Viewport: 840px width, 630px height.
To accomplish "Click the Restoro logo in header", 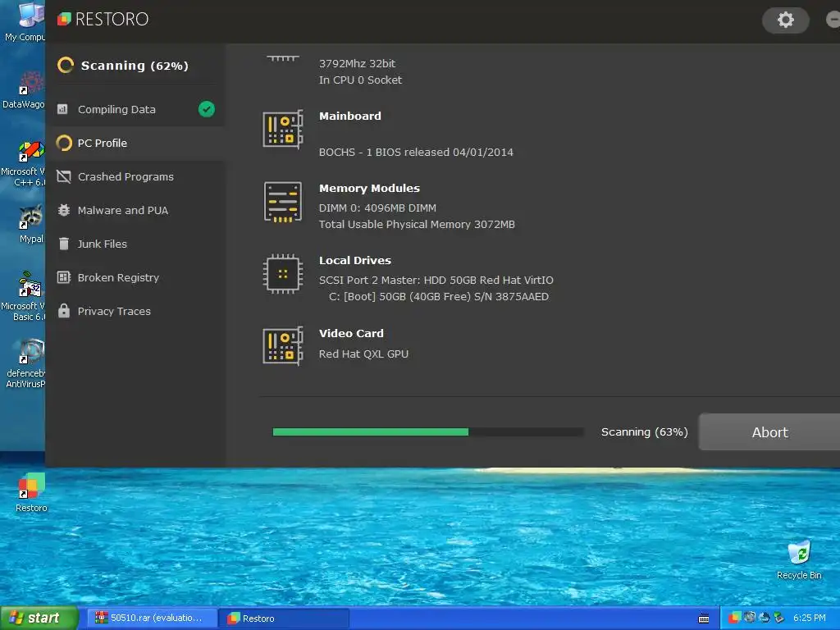I will [x=103, y=20].
